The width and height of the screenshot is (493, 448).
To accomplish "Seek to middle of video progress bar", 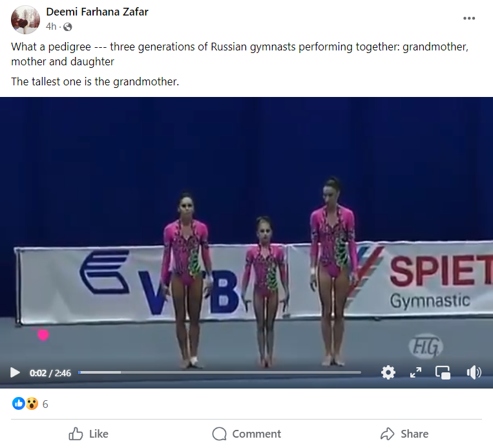I will click(x=220, y=372).
